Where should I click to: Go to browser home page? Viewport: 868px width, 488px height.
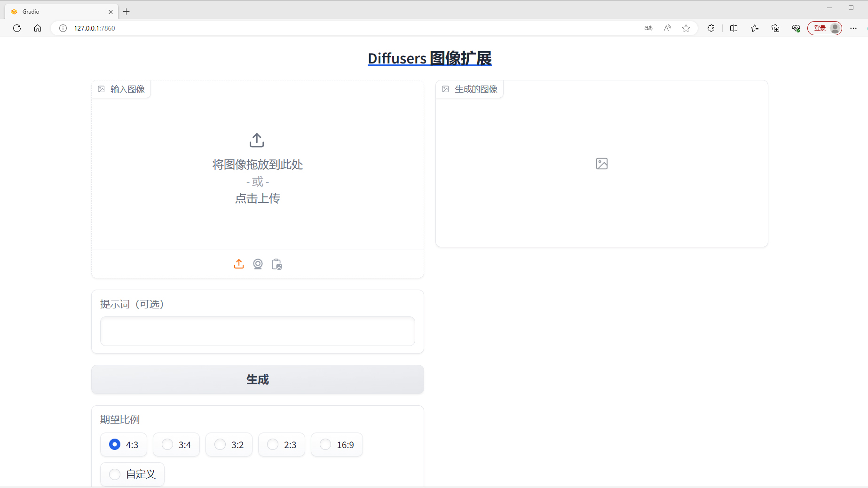click(x=38, y=28)
